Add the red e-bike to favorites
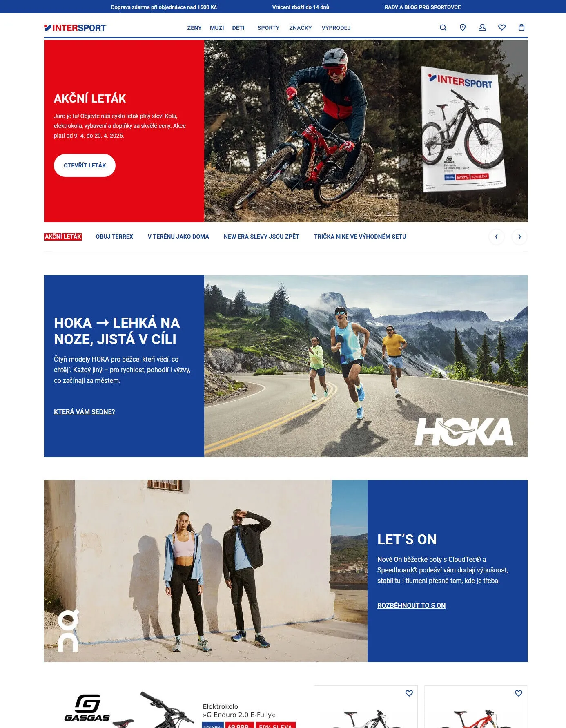The width and height of the screenshot is (566, 728). pyautogui.click(x=519, y=693)
